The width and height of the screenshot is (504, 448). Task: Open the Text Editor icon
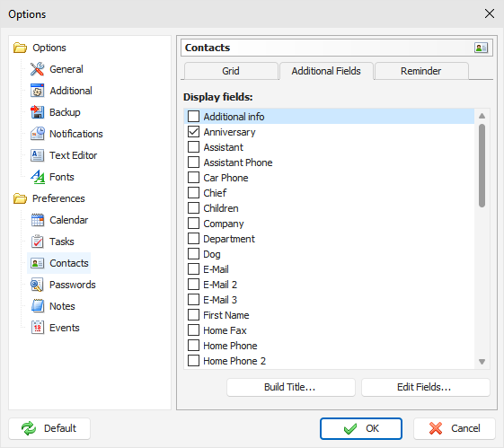click(38, 155)
